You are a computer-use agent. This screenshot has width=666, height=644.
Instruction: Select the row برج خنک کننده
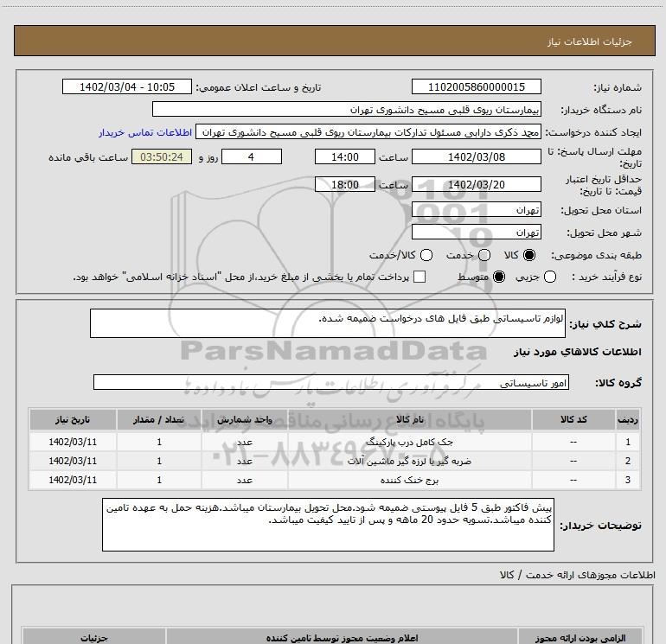335,480
